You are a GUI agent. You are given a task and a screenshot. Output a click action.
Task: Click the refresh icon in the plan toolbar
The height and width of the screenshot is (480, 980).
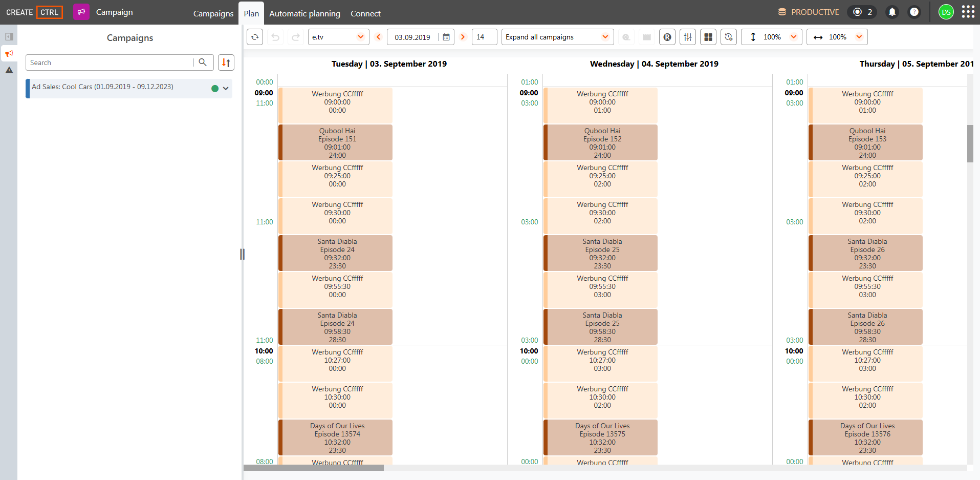[255, 37]
